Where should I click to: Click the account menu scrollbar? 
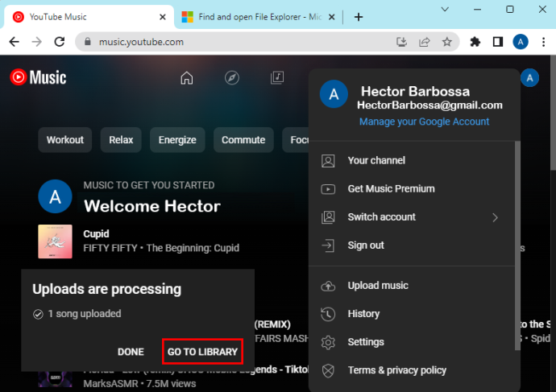[x=517, y=246]
